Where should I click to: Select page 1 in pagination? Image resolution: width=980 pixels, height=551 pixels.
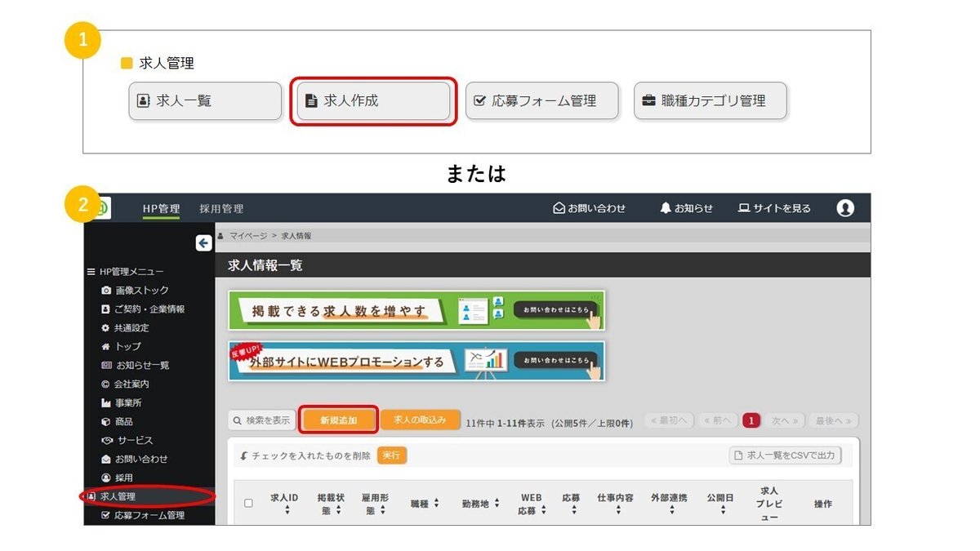point(751,420)
